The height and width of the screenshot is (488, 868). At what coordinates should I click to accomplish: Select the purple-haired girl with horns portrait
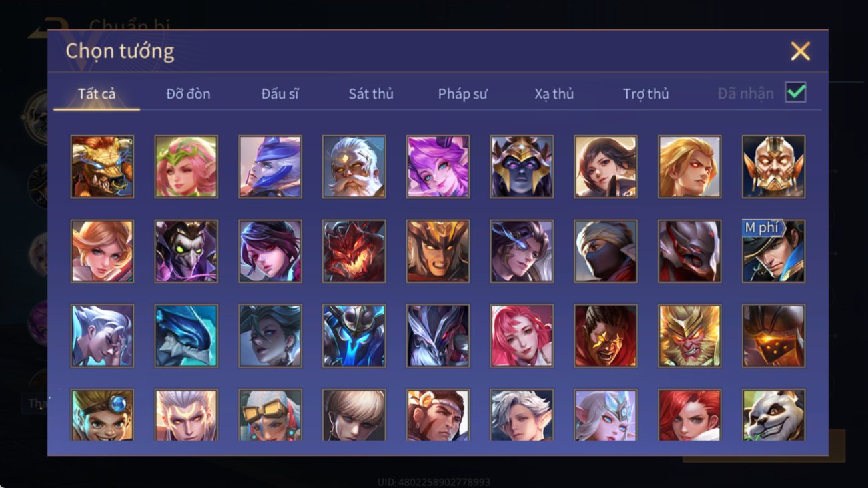(x=438, y=166)
